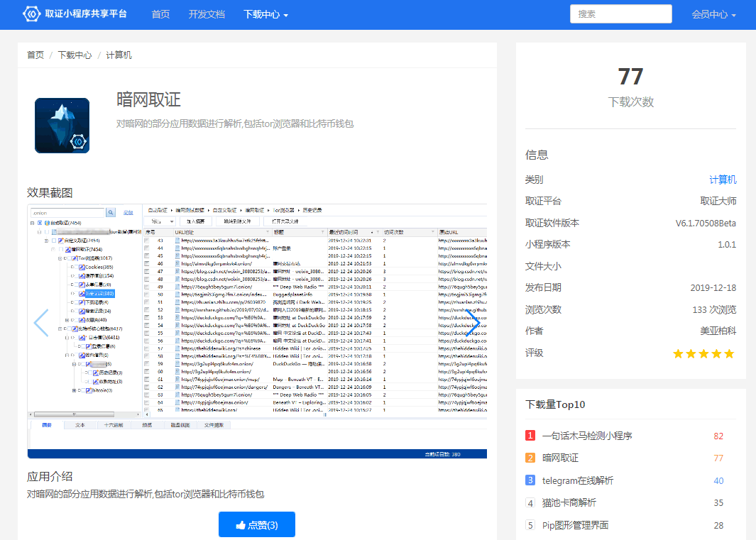This screenshot has width=756, height=540.
Task: Open Pip图形管理界面 in Top10 list
Action: (575, 525)
